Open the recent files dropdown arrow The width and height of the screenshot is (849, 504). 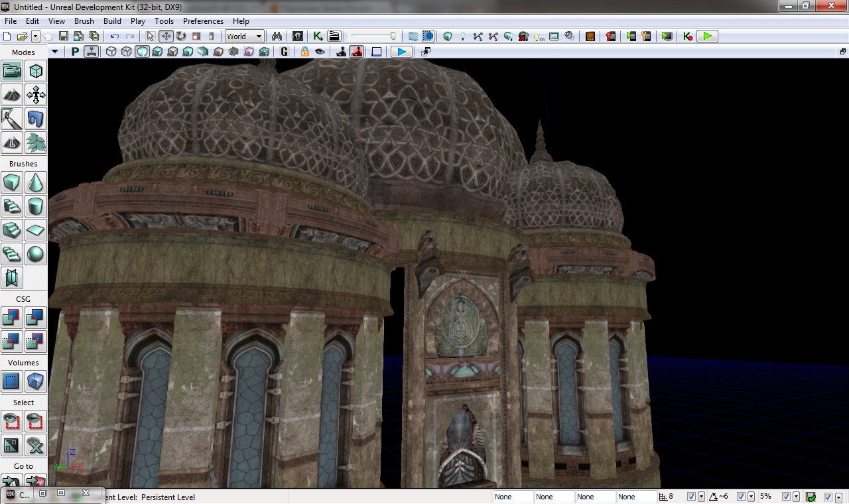coord(36,36)
